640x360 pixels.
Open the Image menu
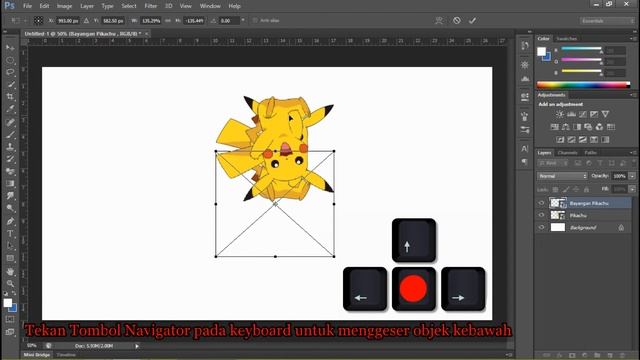(64, 6)
